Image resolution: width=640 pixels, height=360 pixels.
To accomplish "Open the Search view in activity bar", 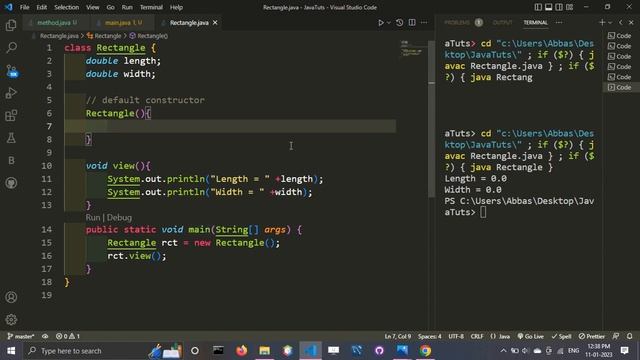I will (x=11, y=48).
